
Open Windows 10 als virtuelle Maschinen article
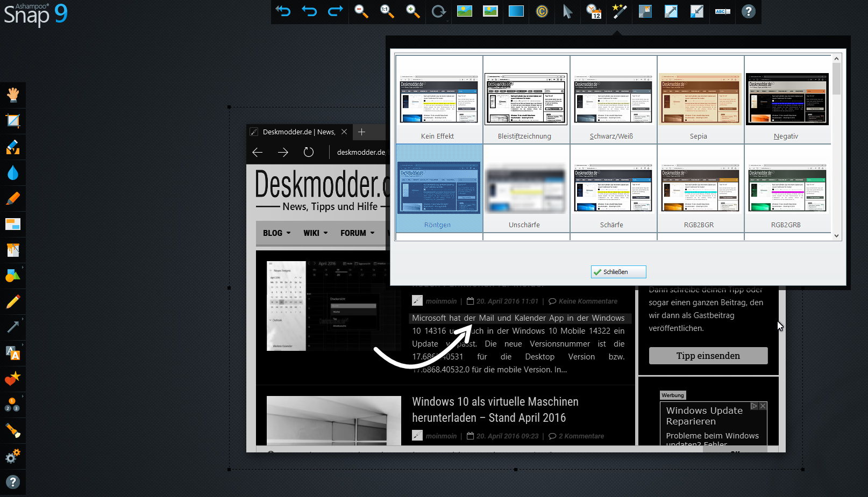pos(495,409)
